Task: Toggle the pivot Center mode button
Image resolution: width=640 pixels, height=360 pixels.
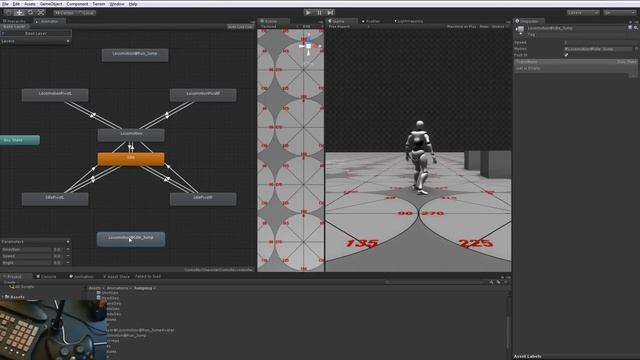Action: click(63, 13)
